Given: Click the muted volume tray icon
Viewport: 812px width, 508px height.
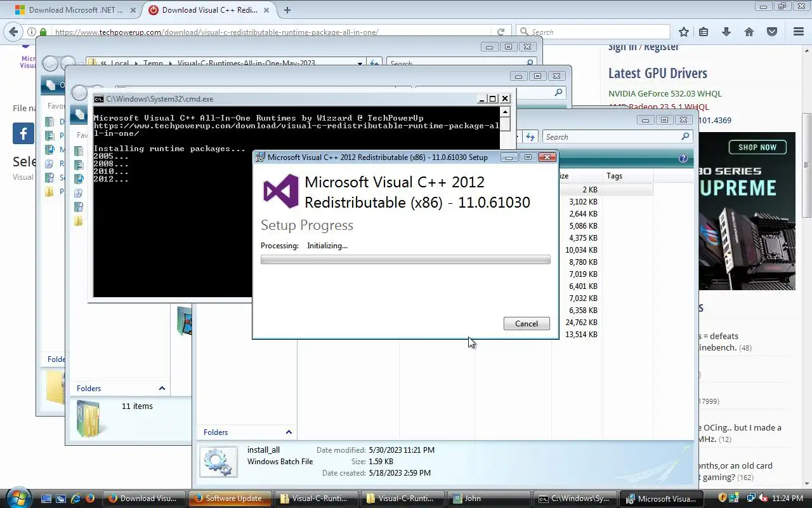Looking at the screenshot, I should coord(763,498).
